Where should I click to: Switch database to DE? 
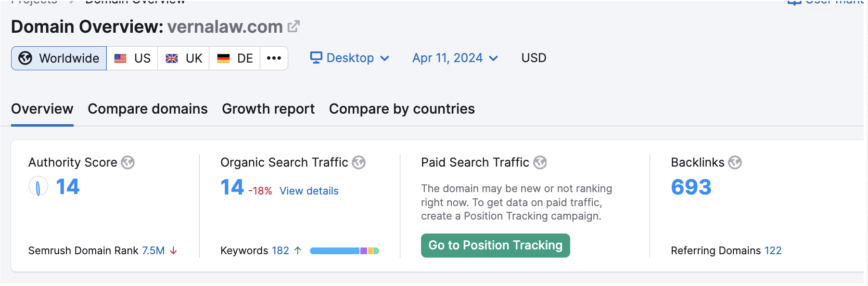click(235, 58)
